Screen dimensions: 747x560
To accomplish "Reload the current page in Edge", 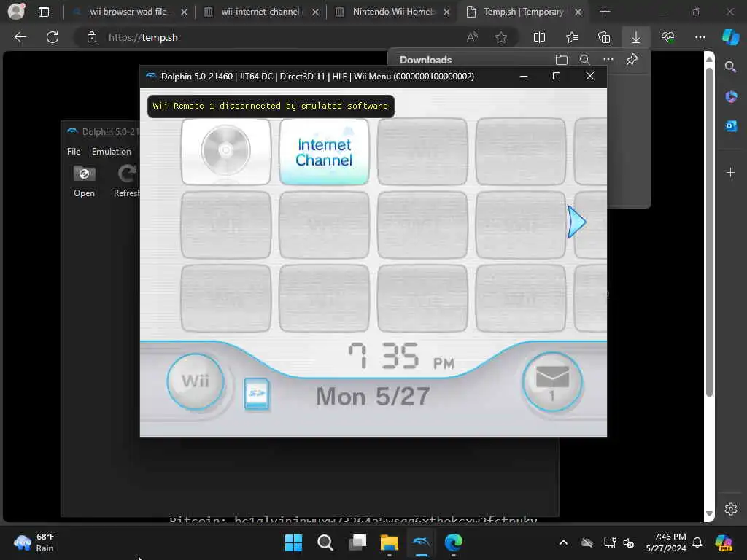I will (53, 37).
